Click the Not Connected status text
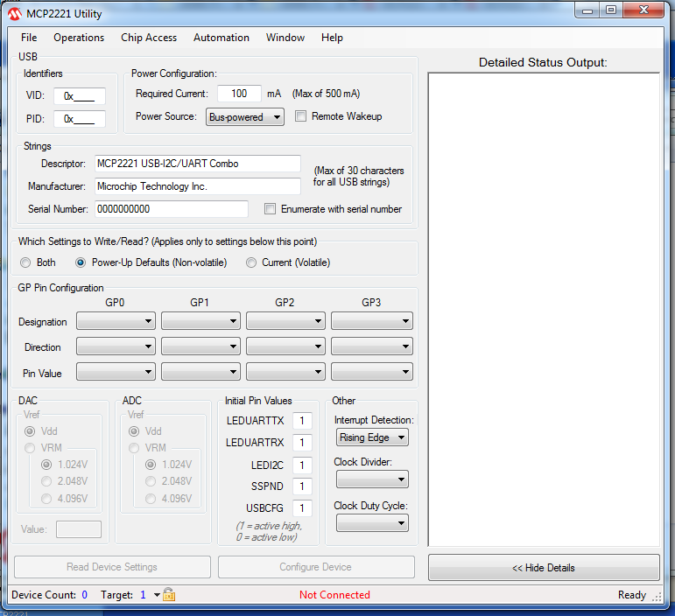Image resolution: width=675 pixels, height=616 pixels. (334, 595)
